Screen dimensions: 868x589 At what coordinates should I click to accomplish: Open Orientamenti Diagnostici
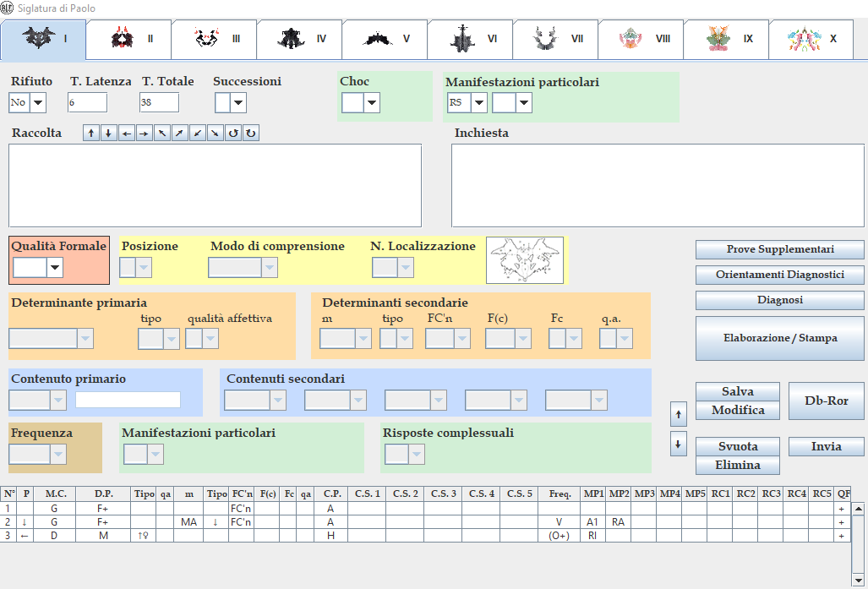tap(780, 275)
